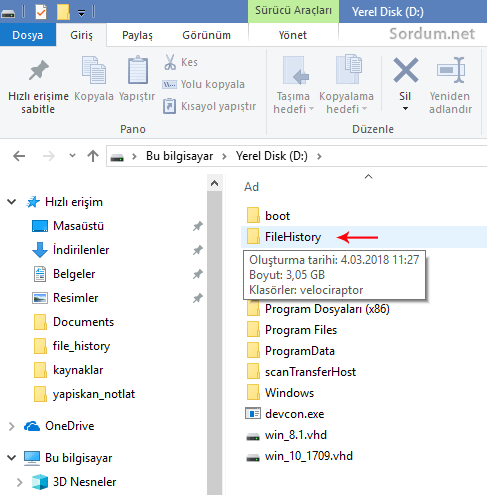This screenshot has width=487, height=495.
Task: Select the Program Files folder
Action: tap(301, 330)
